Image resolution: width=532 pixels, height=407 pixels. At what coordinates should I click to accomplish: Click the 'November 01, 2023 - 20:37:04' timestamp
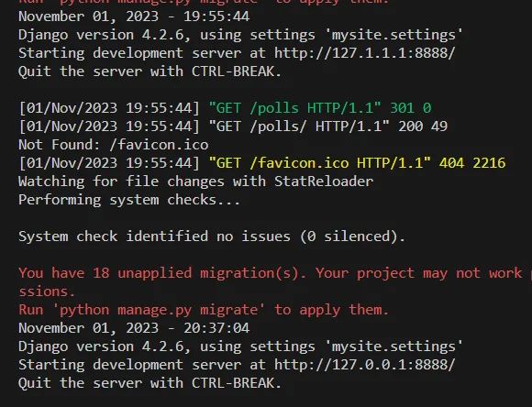(134, 328)
